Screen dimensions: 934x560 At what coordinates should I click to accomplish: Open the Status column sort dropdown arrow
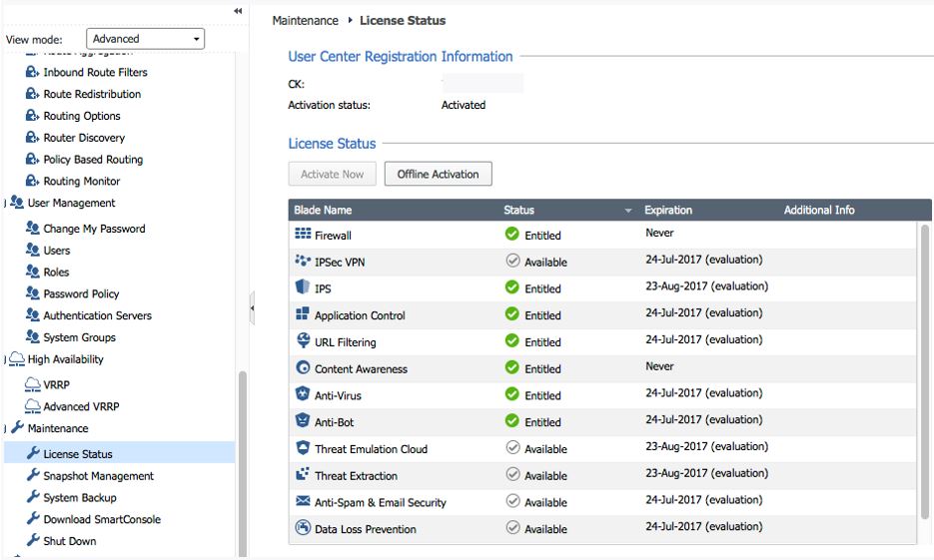(628, 211)
